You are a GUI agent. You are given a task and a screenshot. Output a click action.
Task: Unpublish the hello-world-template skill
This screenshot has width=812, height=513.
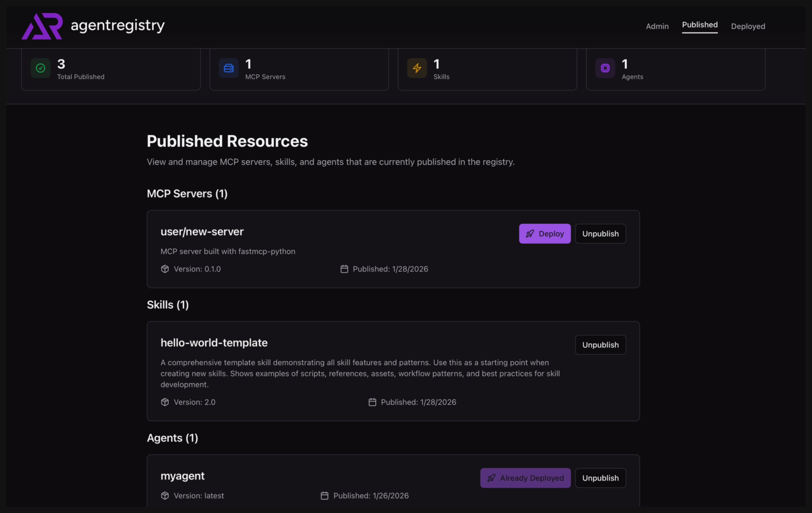pyautogui.click(x=600, y=345)
